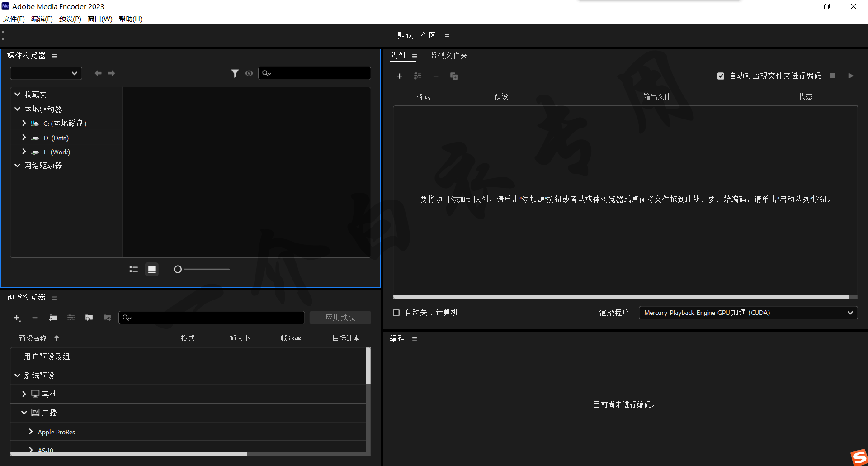Viewport: 868px width, 466px height.
Task: Click the Create New Preset plus icon
Action: click(x=17, y=318)
